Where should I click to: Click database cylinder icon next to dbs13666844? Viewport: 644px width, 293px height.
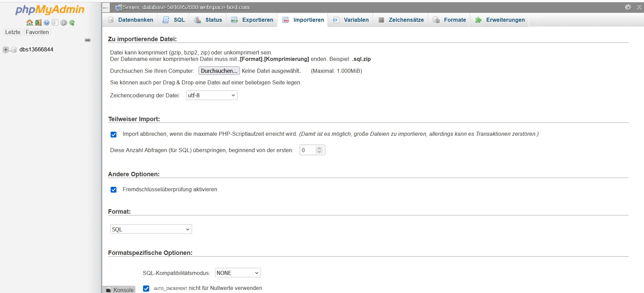tap(14, 50)
